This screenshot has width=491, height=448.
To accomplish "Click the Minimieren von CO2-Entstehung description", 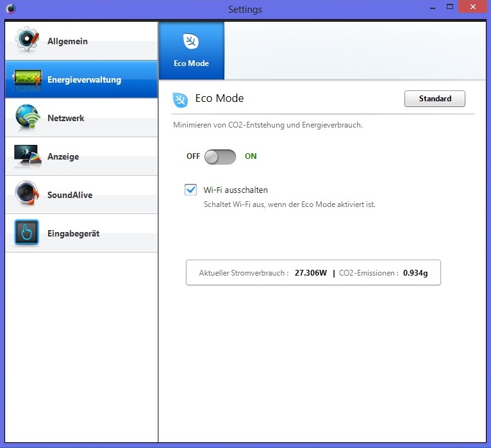I will (268, 125).
